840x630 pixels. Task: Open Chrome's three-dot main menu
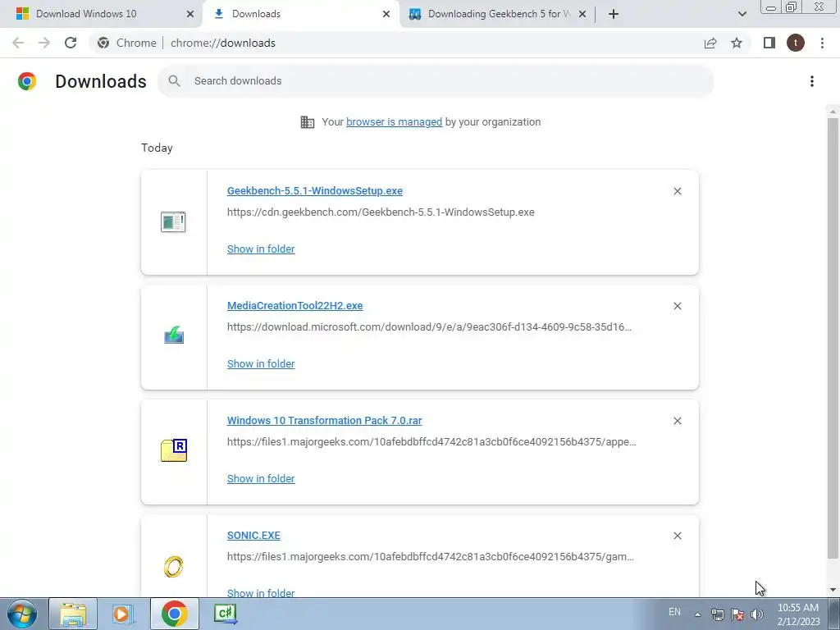822,43
